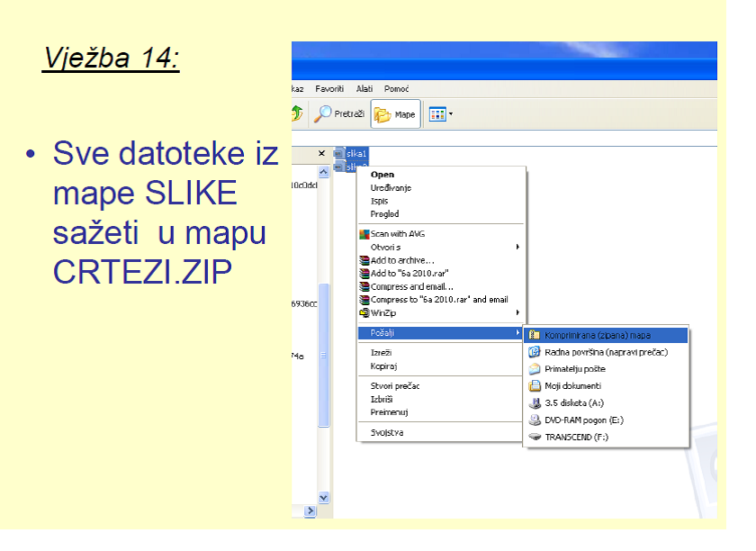Click the 3.5 disketa (A:) floppy icon

click(534, 402)
